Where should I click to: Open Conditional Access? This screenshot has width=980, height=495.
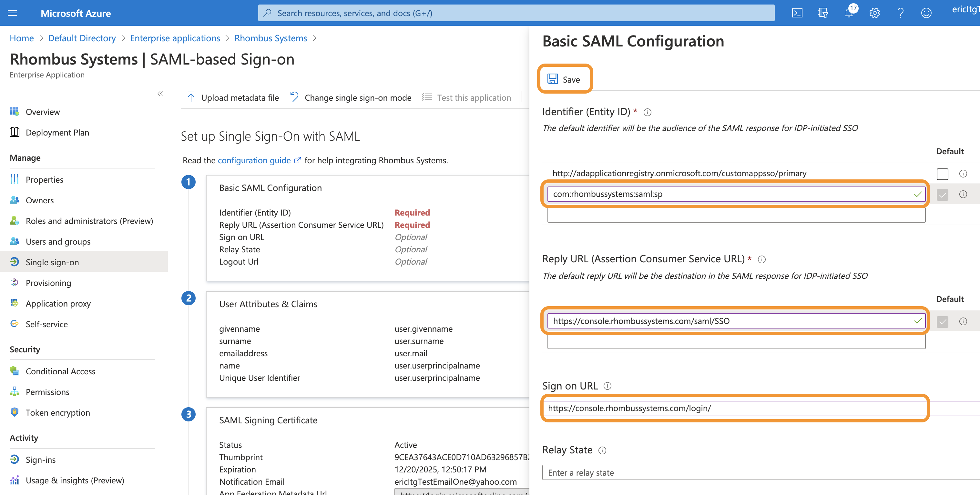tap(60, 371)
